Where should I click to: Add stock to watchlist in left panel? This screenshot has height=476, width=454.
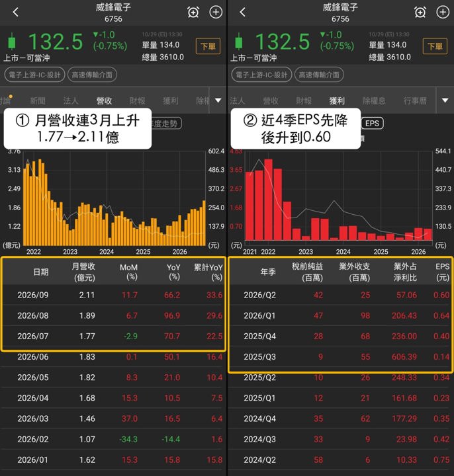[x=216, y=12]
